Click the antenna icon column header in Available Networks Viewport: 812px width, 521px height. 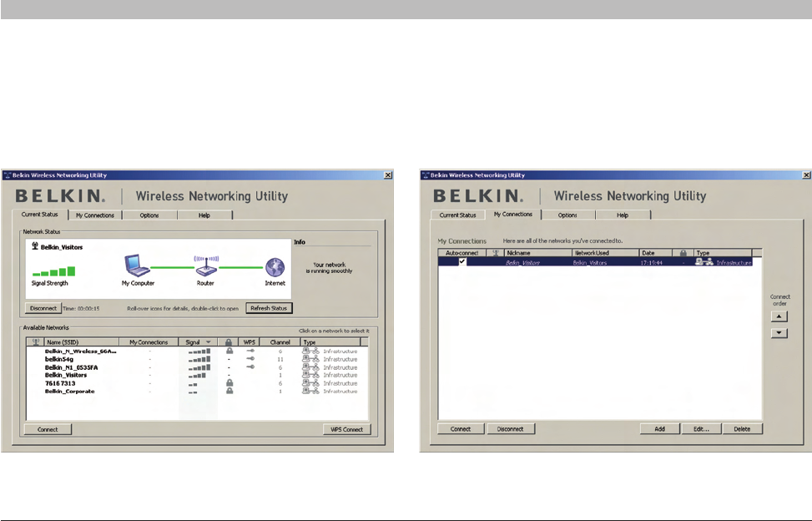tap(36, 341)
